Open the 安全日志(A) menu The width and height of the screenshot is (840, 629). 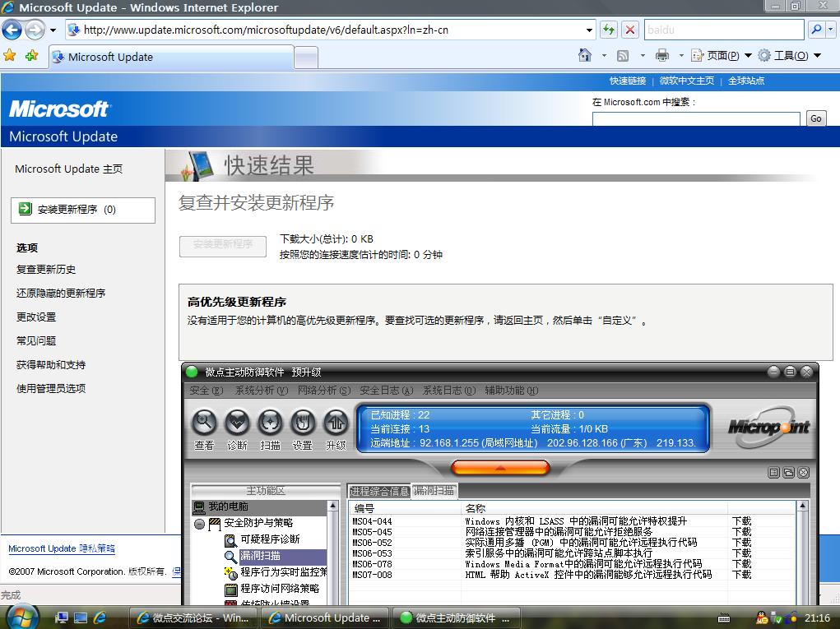pos(387,391)
